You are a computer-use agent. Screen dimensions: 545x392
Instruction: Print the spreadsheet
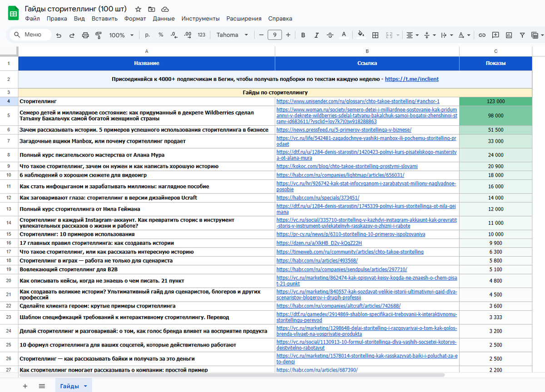pyautogui.click(x=85, y=35)
